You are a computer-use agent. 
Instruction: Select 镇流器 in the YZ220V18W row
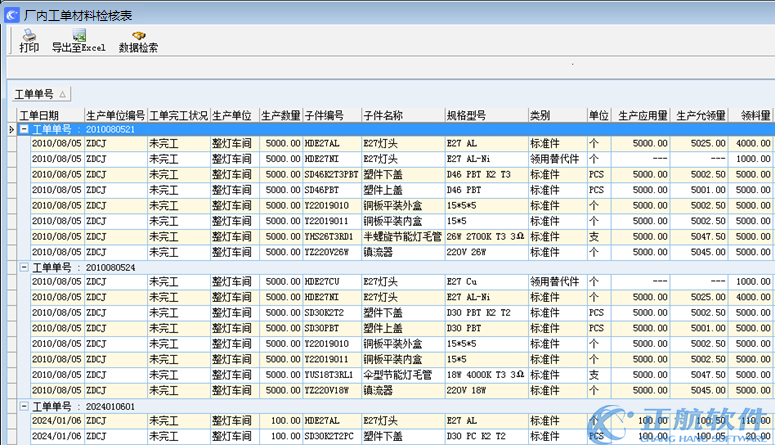(x=403, y=391)
